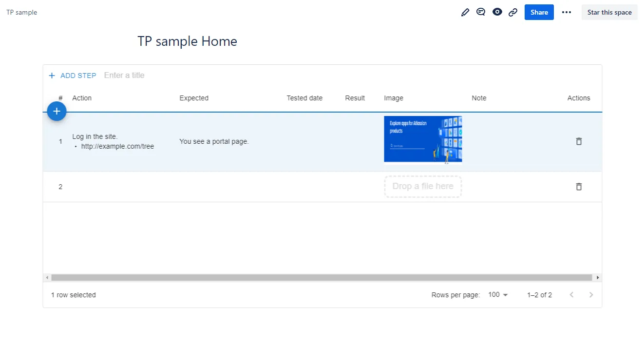644x347 pixels.
Task: Click the pencil edit page icon
Action: click(x=465, y=12)
